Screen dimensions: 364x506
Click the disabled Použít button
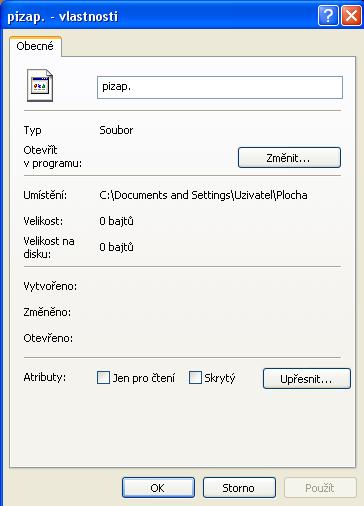[320, 488]
